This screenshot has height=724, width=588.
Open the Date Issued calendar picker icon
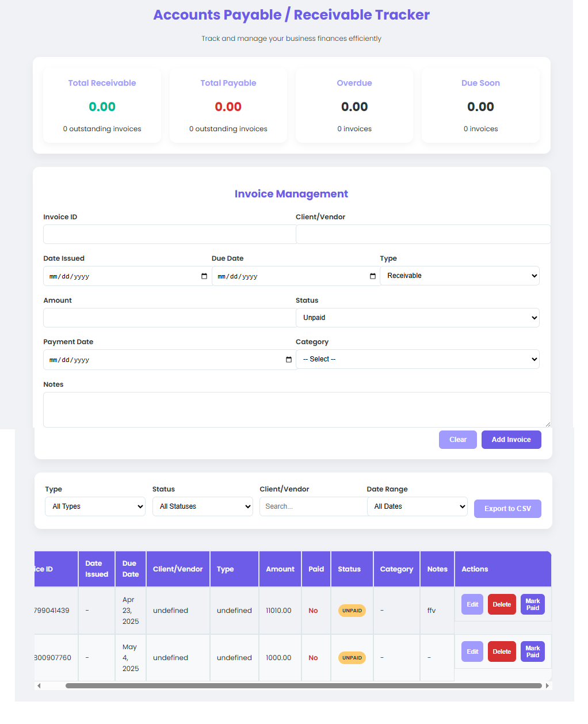click(204, 276)
